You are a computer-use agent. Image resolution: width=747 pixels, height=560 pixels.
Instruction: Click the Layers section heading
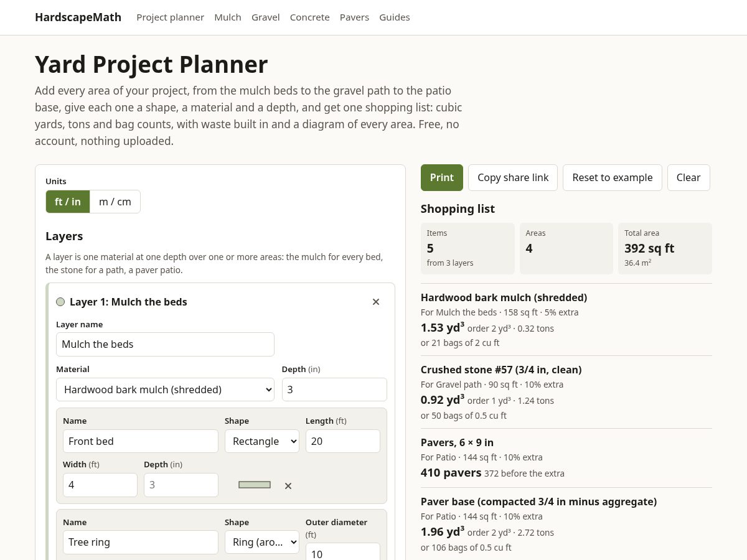click(x=64, y=236)
